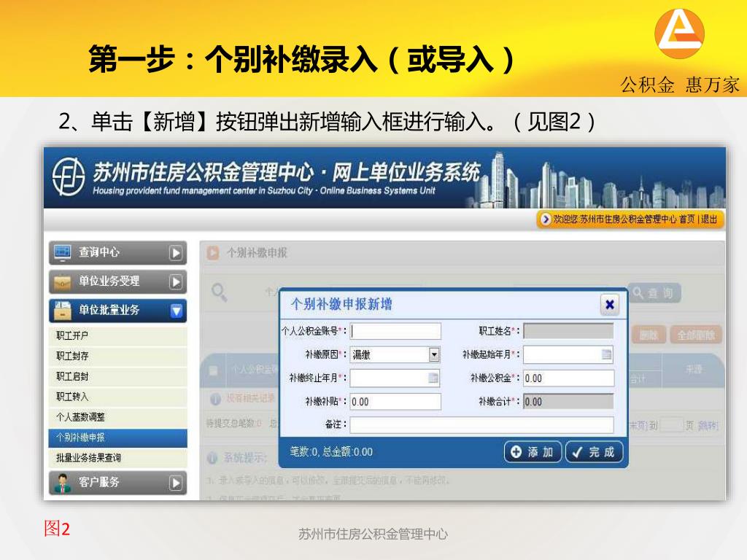Click the 个人公积金账号 input field

click(x=395, y=331)
